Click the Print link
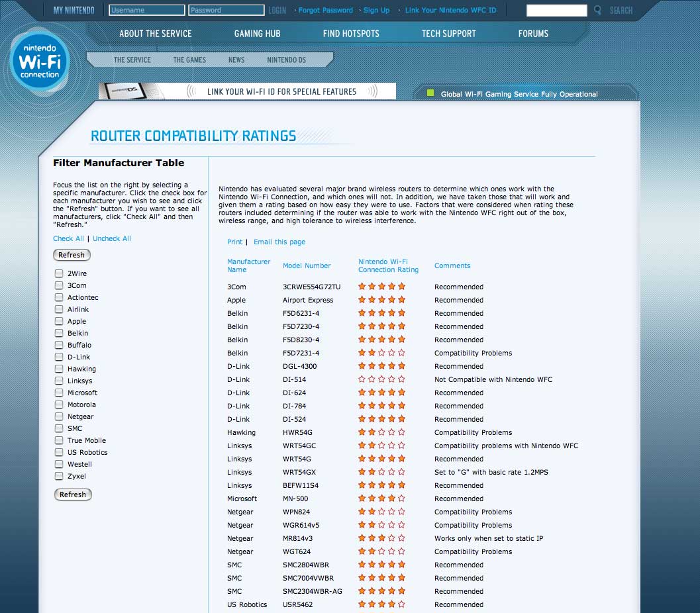This screenshot has height=613, width=700. pos(235,242)
